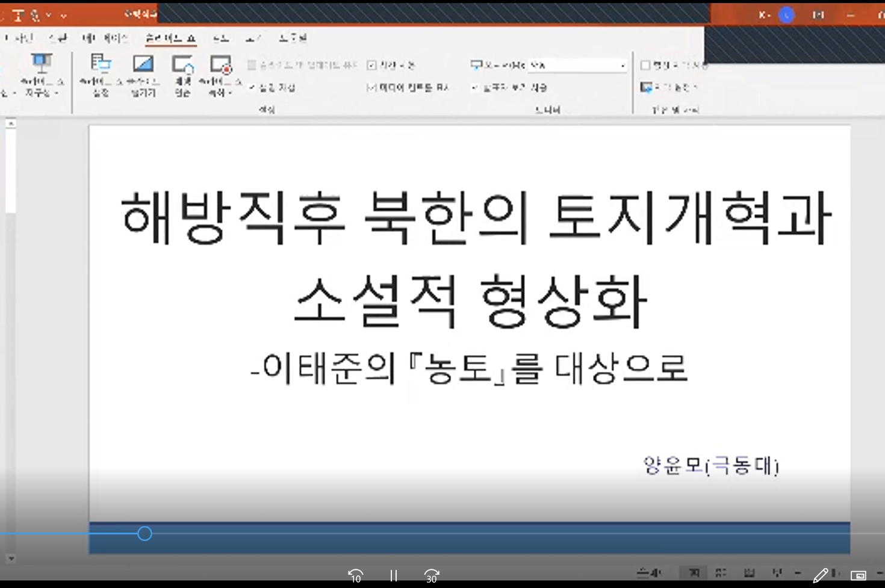885x588 pixels.
Task: Expand Subtitle Settings dropdown arrow
Action: 695,87
